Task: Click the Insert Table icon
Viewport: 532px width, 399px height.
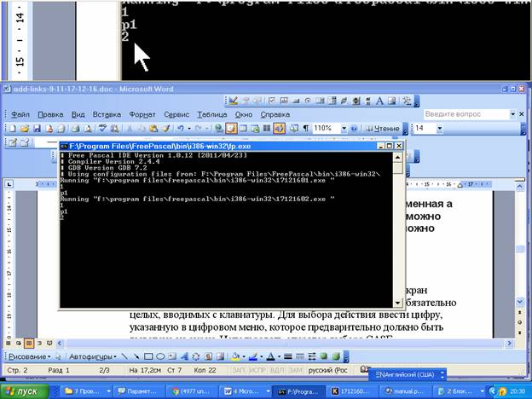Action: coord(243,129)
